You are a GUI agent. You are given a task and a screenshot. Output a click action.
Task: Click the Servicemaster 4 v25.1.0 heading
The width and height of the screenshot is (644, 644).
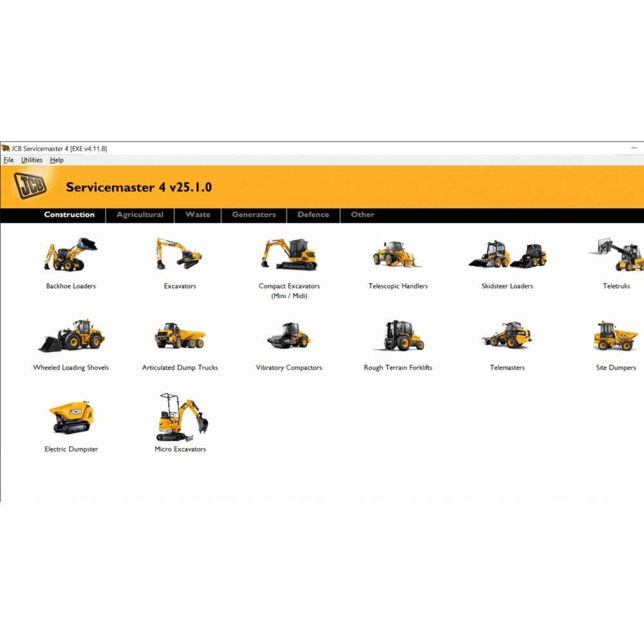[x=139, y=187]
